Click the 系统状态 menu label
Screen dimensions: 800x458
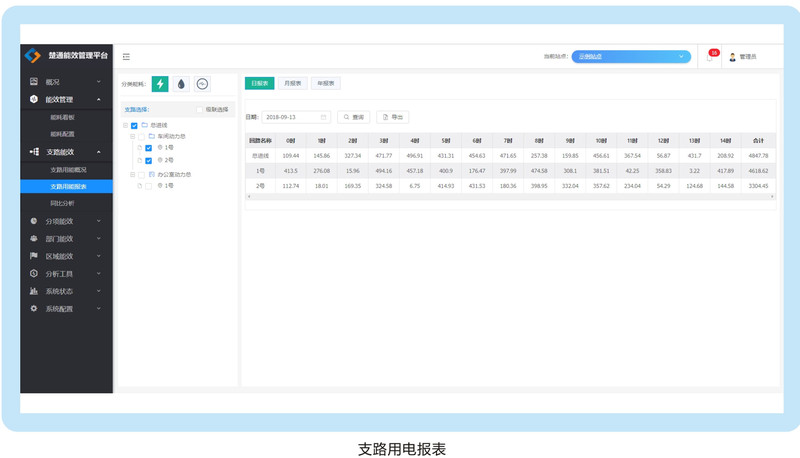pos(59,291)
